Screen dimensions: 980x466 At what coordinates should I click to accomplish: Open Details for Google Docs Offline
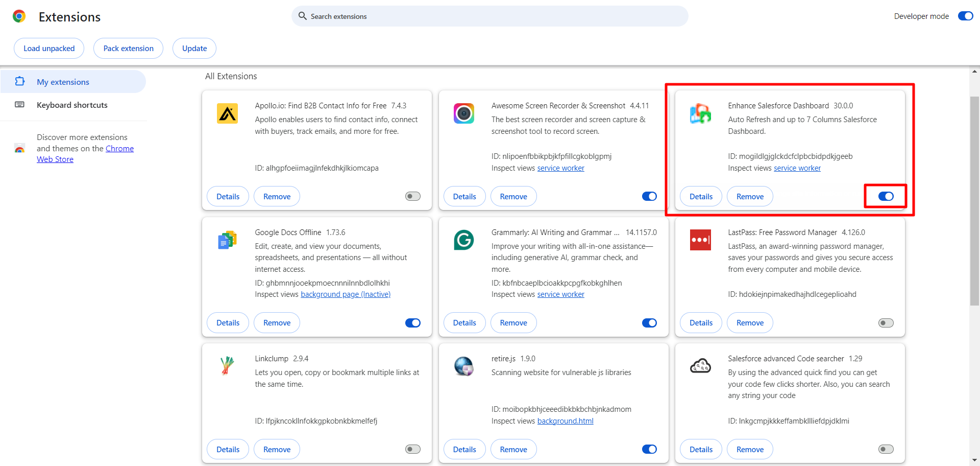228,323
